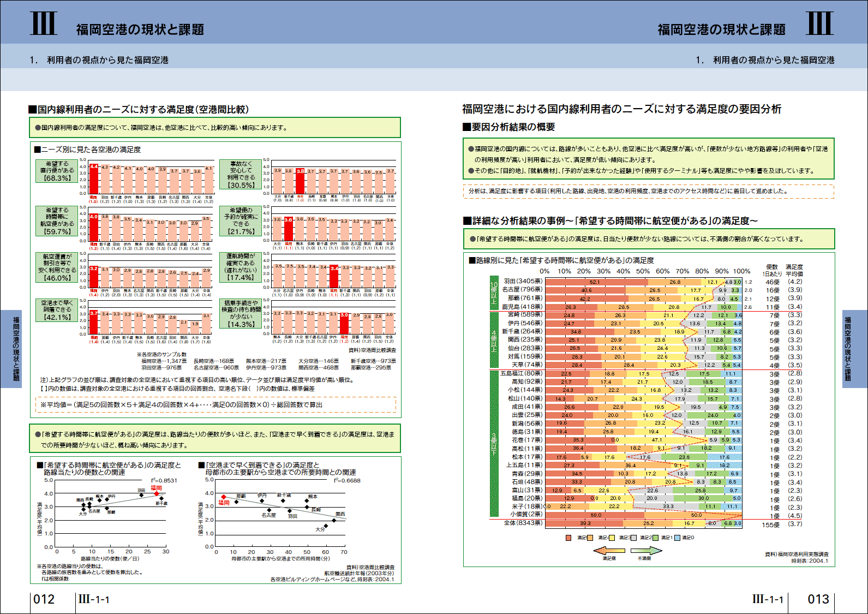868x614 pixels.
Task: Click the 全体(8343票) row label
Action: point(523,523)
